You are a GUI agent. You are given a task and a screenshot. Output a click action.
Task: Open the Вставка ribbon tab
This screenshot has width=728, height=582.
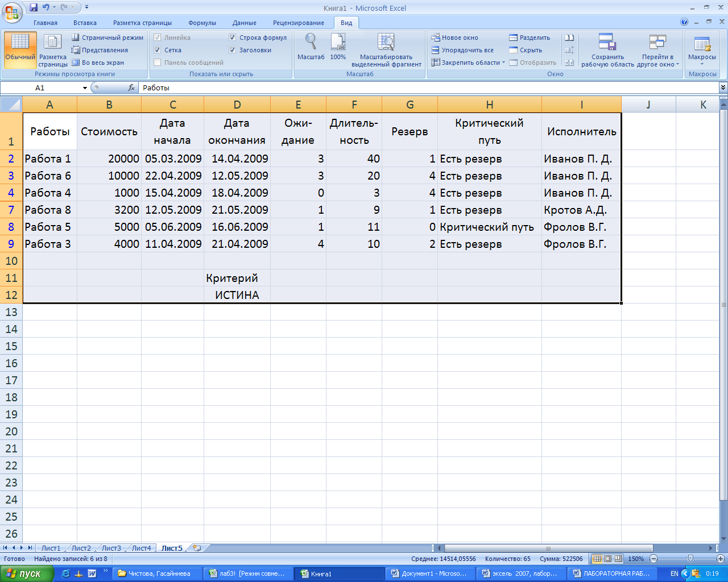click(x=85, y=23)
